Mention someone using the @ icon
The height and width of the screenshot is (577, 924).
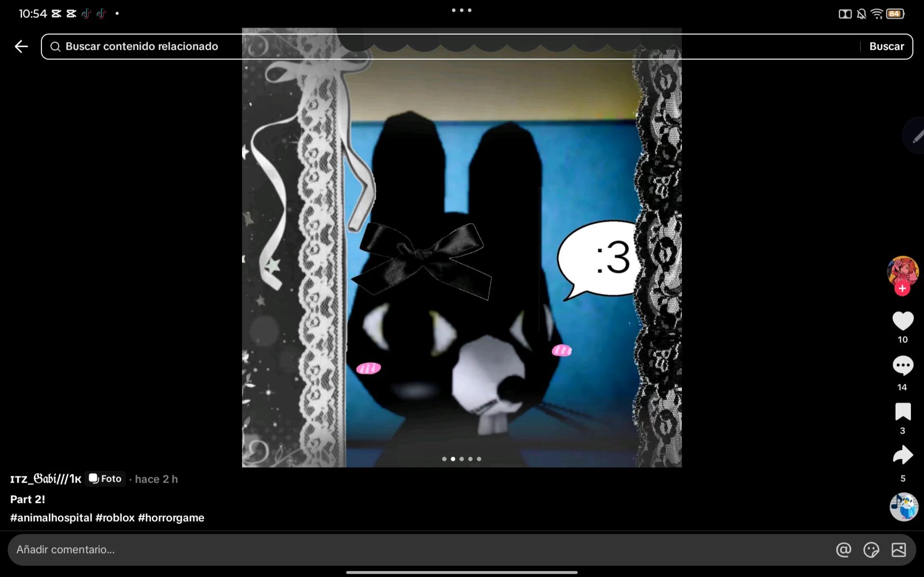tap(843, 550)
